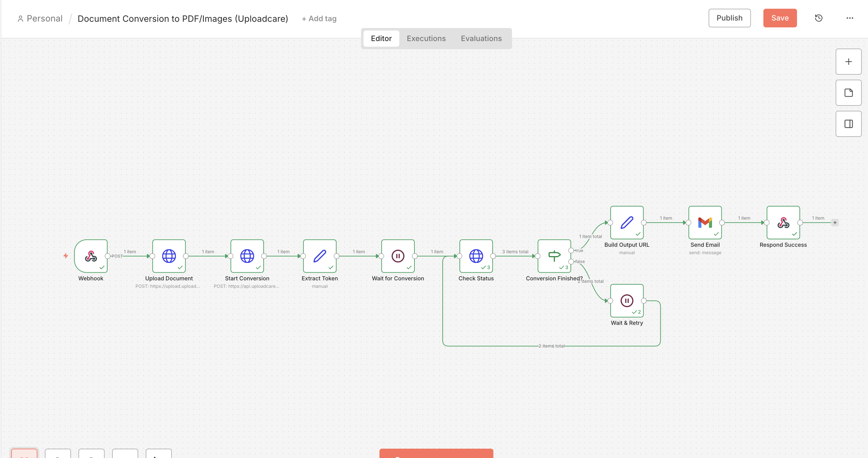Open the Build Output URL node
Image resolution: width=868 pixels, height=458 pixels.
pyautogui.click(x=627, y=222)
